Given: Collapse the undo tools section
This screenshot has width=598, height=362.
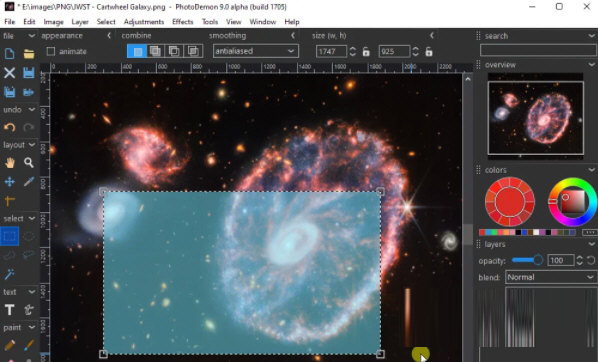Looking at the screenshot, I should point(32,109).
